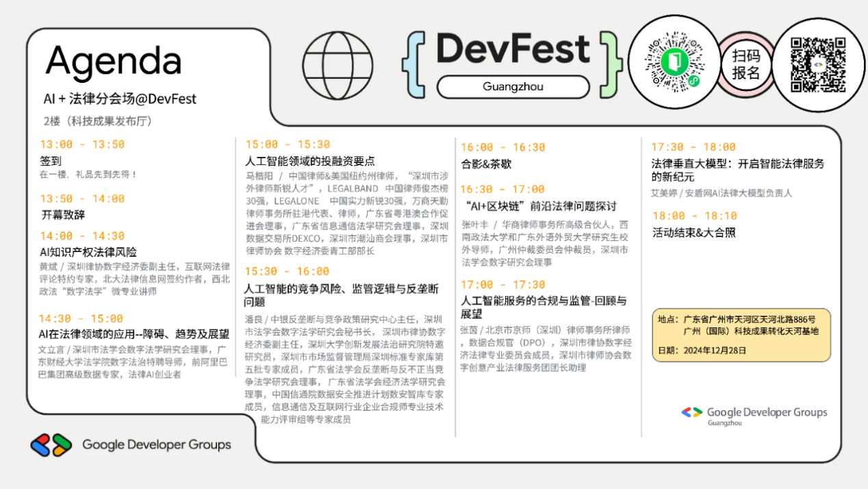Click the 17:00 - 17:30 time slot
Viewport: 868px width, 489px height.
point(502,285)
